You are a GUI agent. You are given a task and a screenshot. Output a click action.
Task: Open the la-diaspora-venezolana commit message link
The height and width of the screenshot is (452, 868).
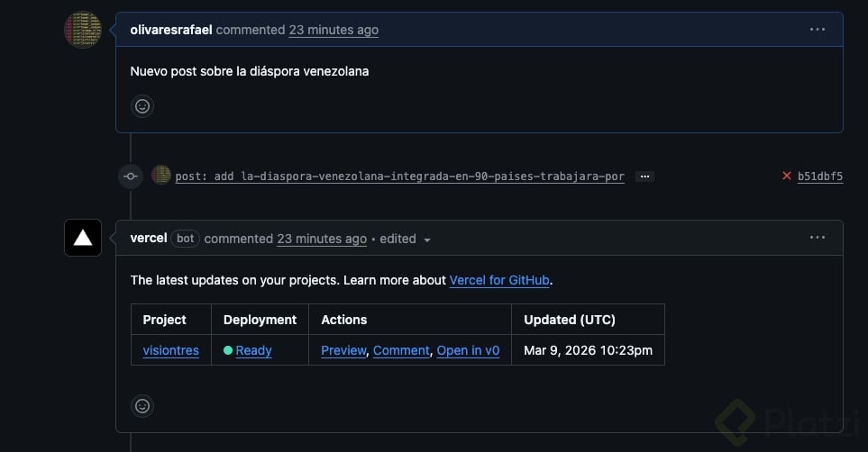(399, 176)
